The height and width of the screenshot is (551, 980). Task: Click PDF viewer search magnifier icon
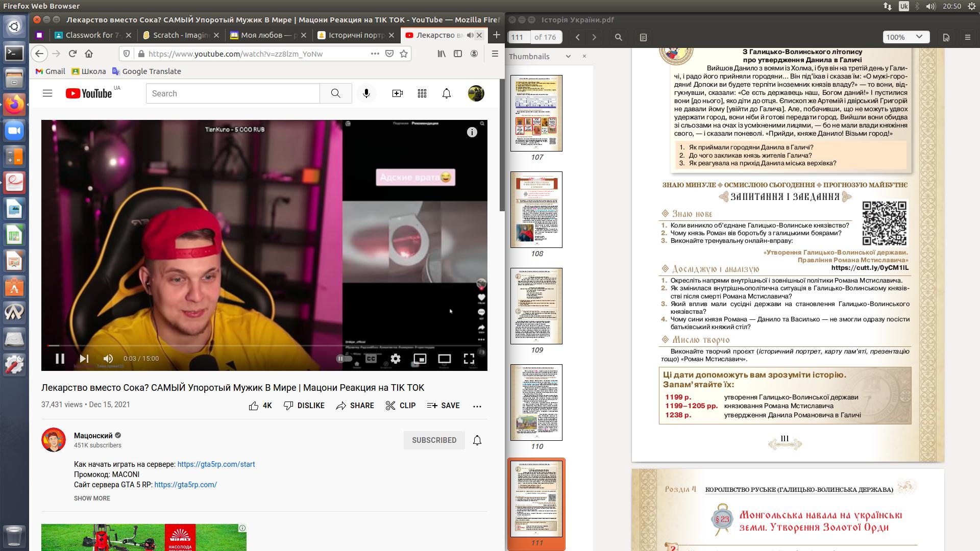(618, 37)
